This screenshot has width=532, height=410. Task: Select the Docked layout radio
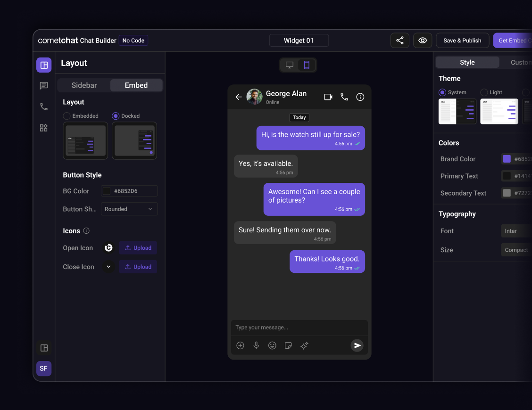click(116, 116)
